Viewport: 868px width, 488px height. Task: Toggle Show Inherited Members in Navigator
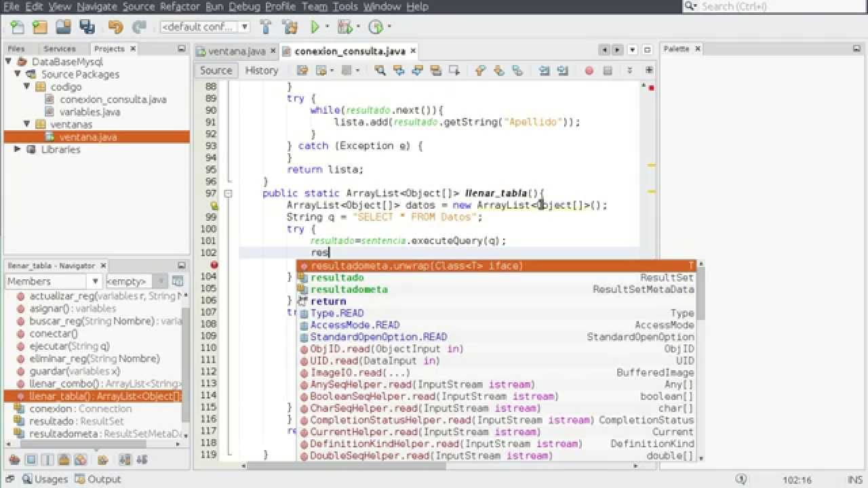pyautogui.click(x=14, y=460)
